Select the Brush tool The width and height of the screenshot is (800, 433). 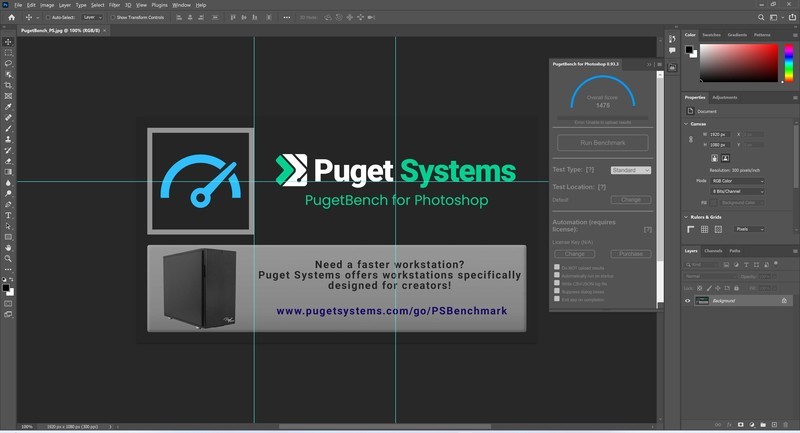pyautogui.click(x=8, y=129)
